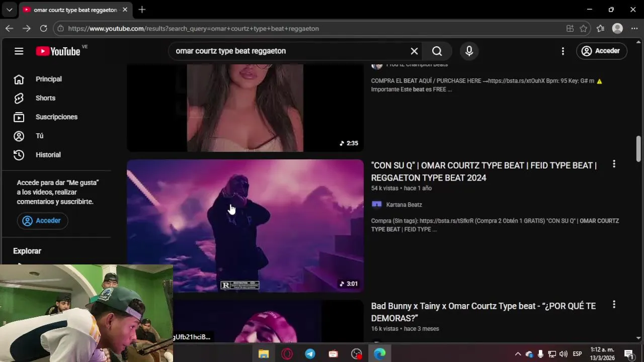
Task: Open File Explorer from the taskbar
Action: (x=264, y=354)
